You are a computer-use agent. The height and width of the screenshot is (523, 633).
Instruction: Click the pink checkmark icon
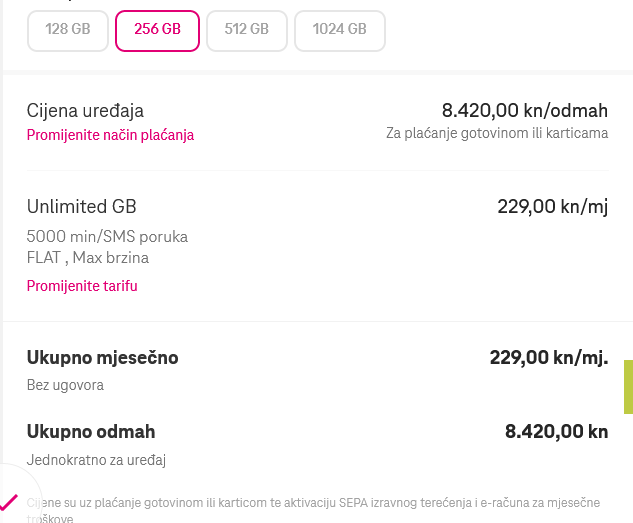pyautogui.click(x=9, y=501)
